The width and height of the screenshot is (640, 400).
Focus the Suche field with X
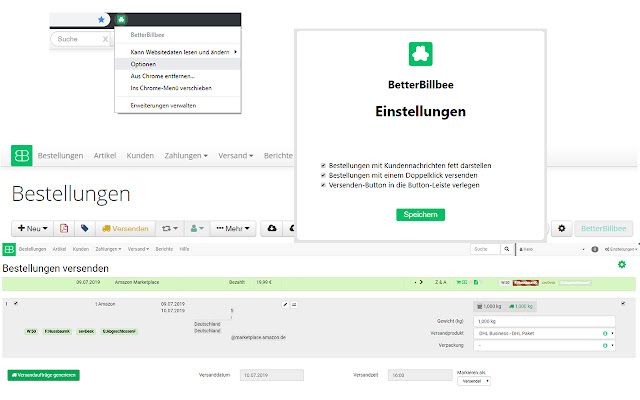click(x=78, y=39)
